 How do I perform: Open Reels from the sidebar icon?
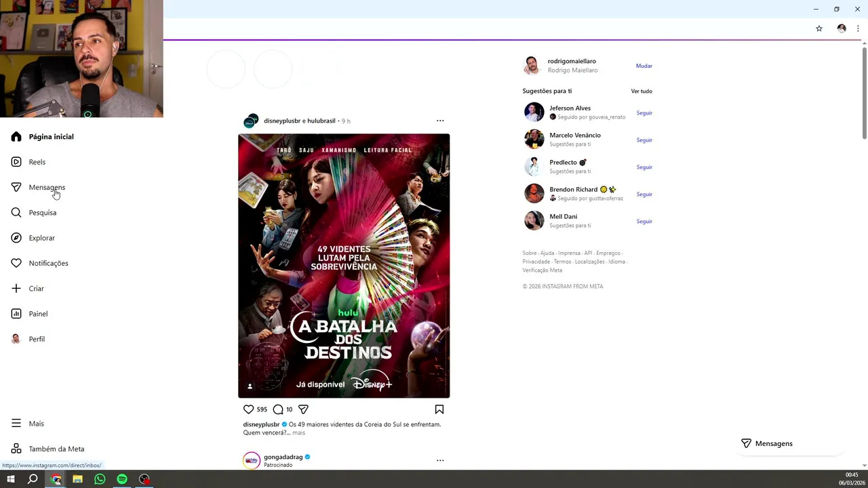click(x=16, y=162)
